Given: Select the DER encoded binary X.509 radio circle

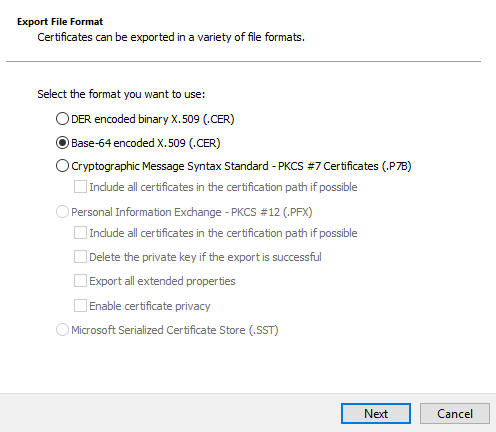Looking at the screenshot, I should [x=62, y=119].
